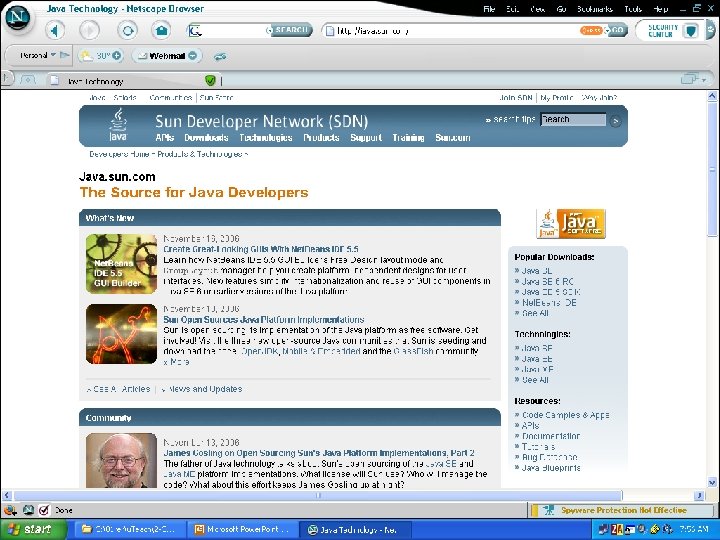Click the orange feed badge in address bar

(x=591, y=30)
